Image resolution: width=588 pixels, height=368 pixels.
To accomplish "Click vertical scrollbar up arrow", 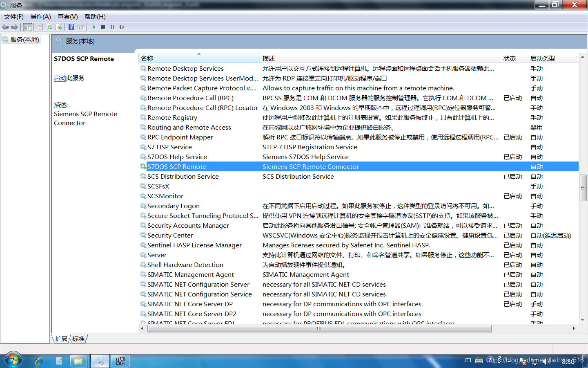I will pyautogui.click(x=583, y=57).
